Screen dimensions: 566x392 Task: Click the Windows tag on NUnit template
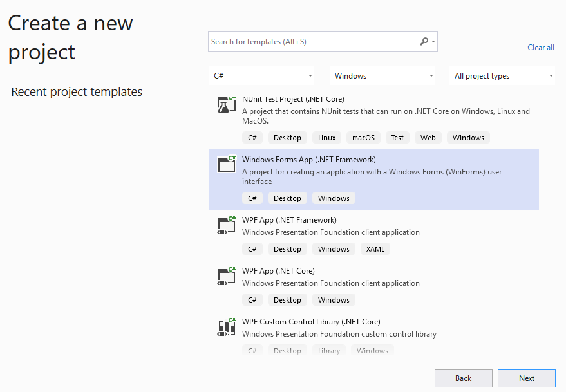(x=468, y=138)
